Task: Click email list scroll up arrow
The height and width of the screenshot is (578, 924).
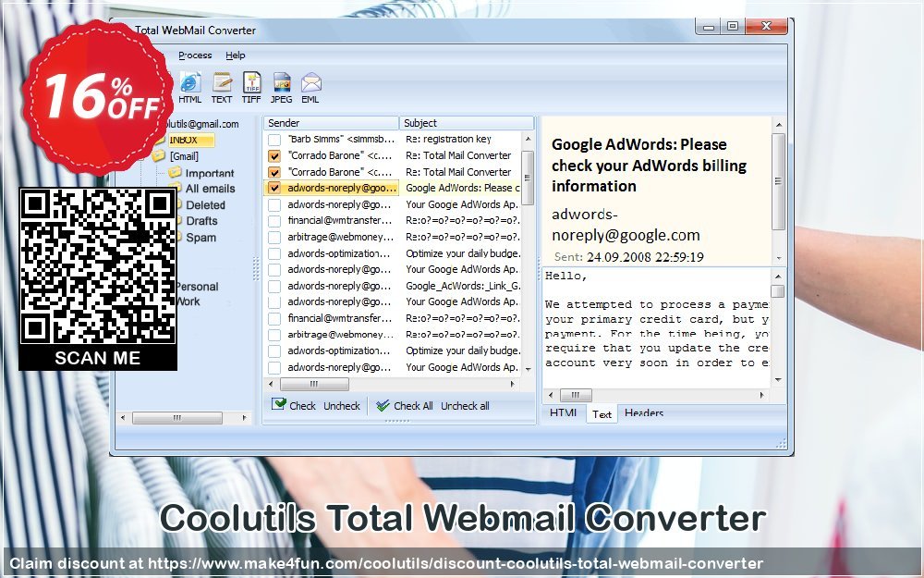Action: 528,140
